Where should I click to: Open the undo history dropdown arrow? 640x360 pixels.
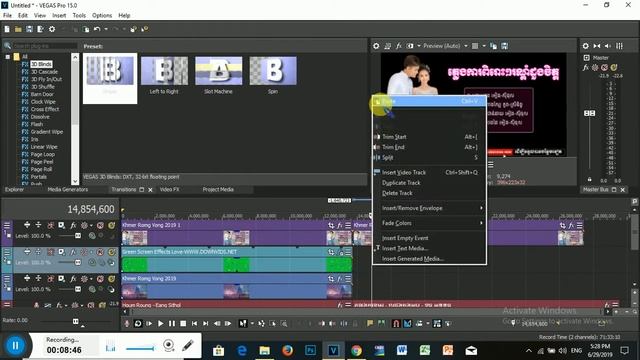[106, 29]
